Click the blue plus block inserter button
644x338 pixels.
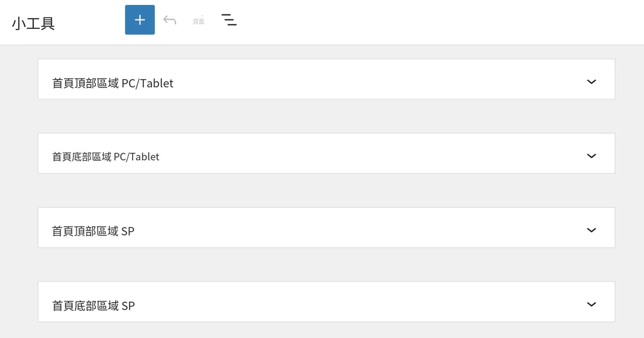pos(140,19)
